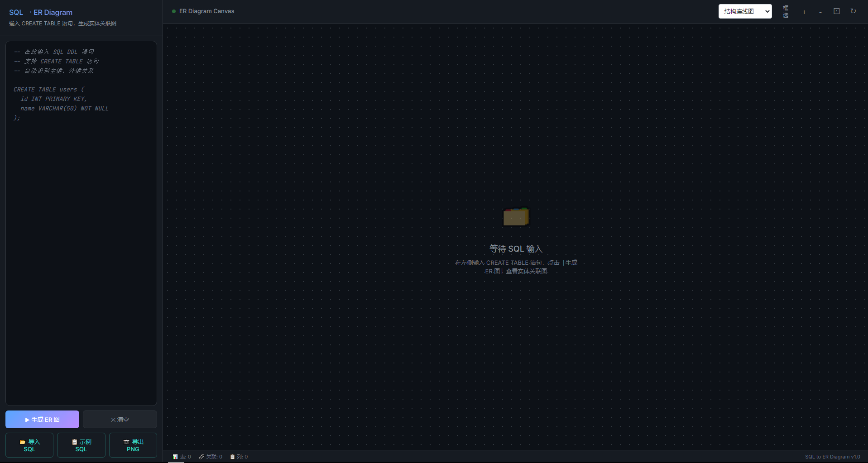
Task: Export the diagram via 导出 PNG
Action: coord(133,445)
